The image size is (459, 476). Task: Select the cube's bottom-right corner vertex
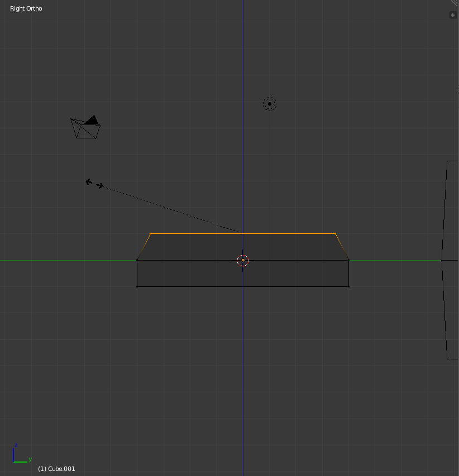tap(349, 286)
